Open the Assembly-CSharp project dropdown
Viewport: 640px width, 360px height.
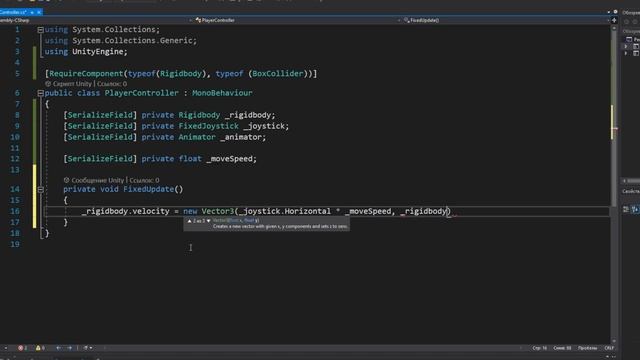[x=96, y=20]
